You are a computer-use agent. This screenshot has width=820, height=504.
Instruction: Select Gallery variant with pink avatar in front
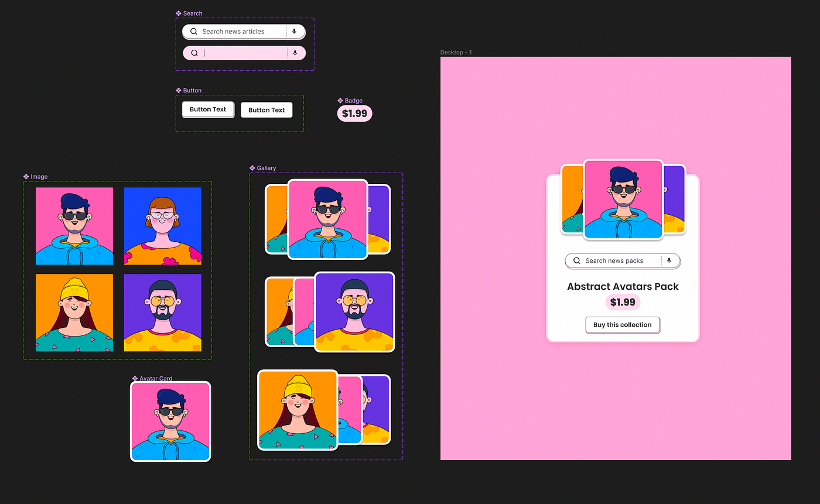[x=327, y=220]
